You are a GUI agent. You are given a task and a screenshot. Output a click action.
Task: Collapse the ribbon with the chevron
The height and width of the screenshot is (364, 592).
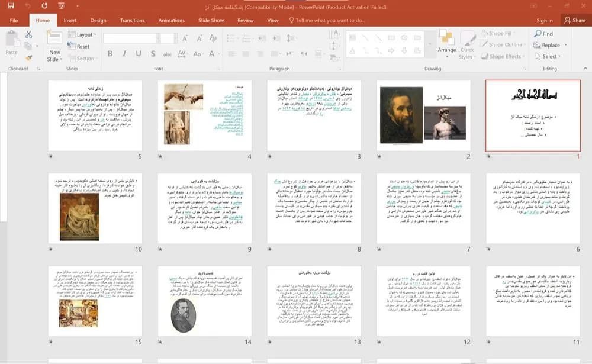click(585, 68)
